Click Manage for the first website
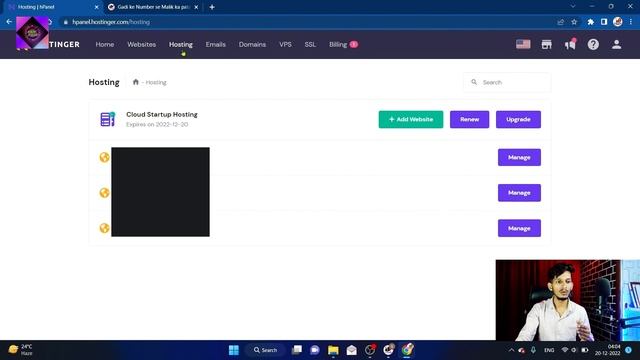Viewport: 640px width, 360px height. (519, 157)
